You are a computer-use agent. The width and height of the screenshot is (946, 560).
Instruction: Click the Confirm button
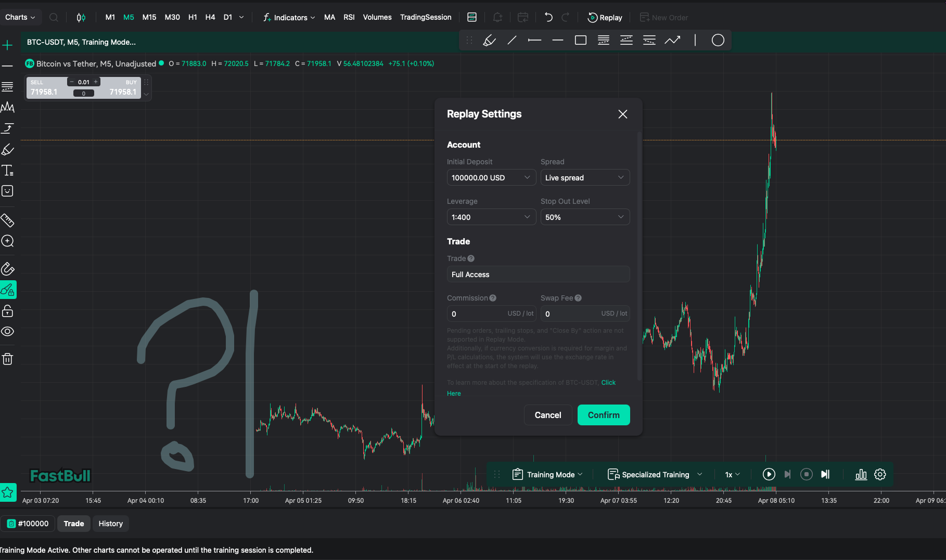tap(603, 415)
